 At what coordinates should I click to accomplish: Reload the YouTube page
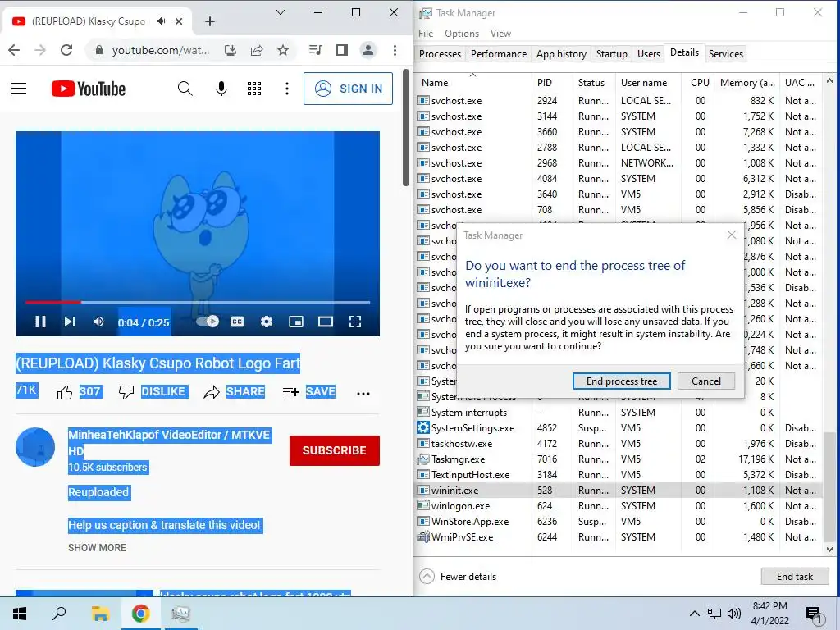[66, 50]
